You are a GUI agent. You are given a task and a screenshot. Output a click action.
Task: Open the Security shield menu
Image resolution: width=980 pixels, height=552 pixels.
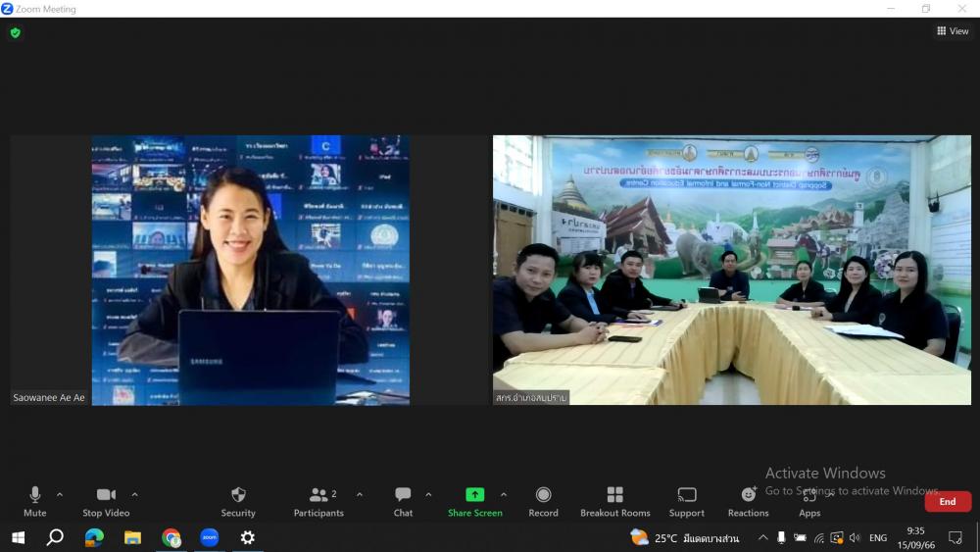pos(238,502)
